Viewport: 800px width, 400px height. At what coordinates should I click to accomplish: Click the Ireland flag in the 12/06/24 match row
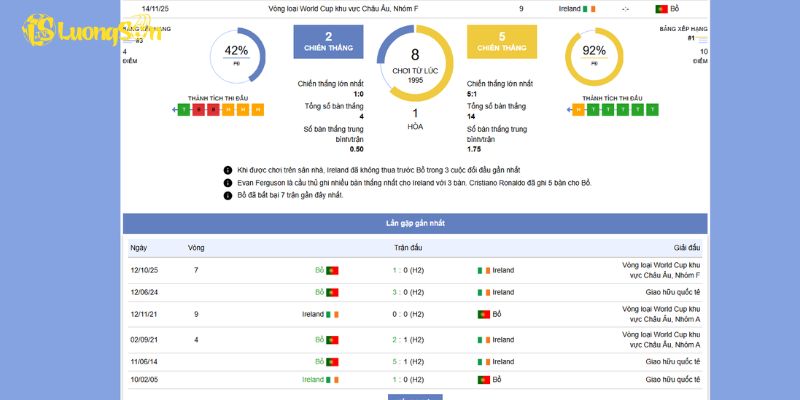click(484, 292)
